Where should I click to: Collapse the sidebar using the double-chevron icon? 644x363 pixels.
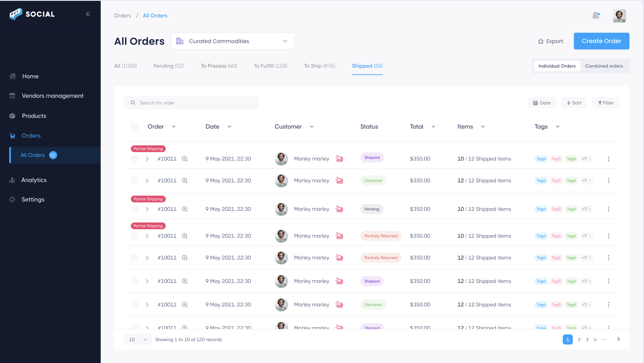coord(88,14)
